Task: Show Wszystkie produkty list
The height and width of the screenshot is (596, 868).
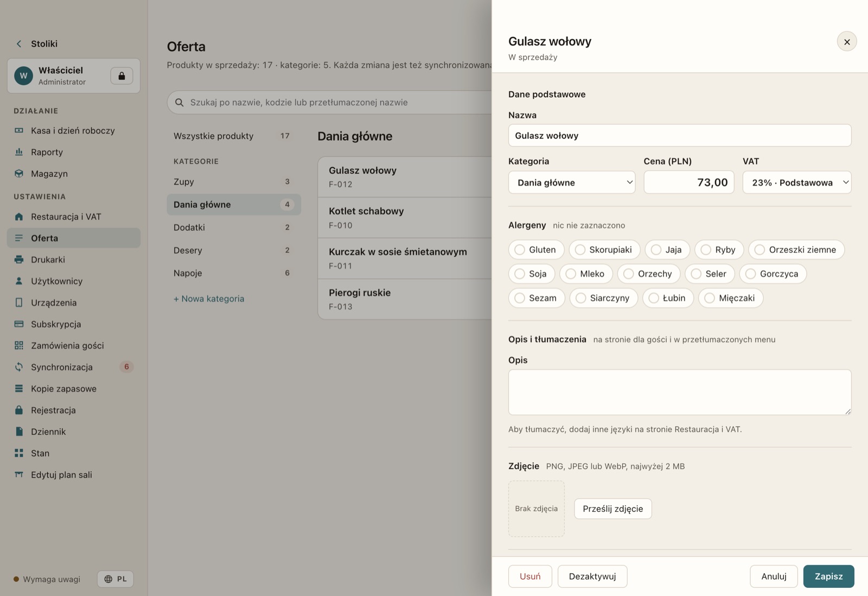Action: 234,136
